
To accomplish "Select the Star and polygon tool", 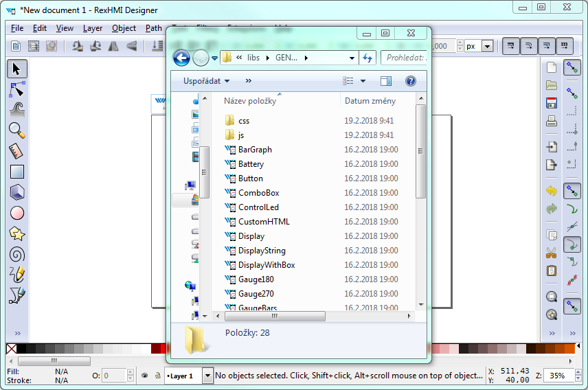I will 17,233.
